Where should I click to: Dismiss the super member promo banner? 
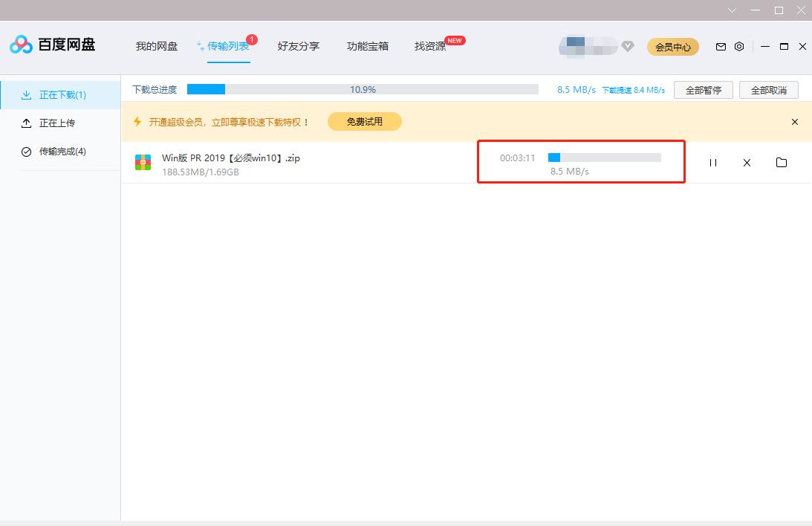click(795, 121)
